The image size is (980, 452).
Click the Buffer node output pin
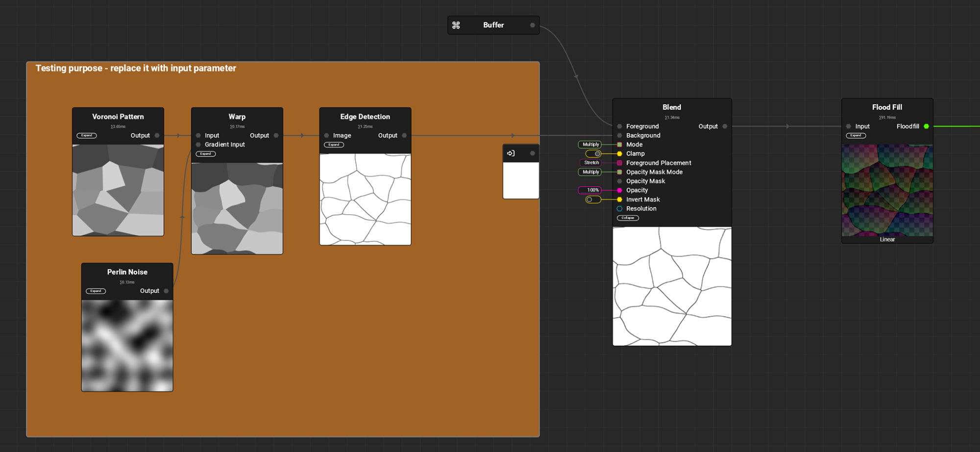coord(532,25)
